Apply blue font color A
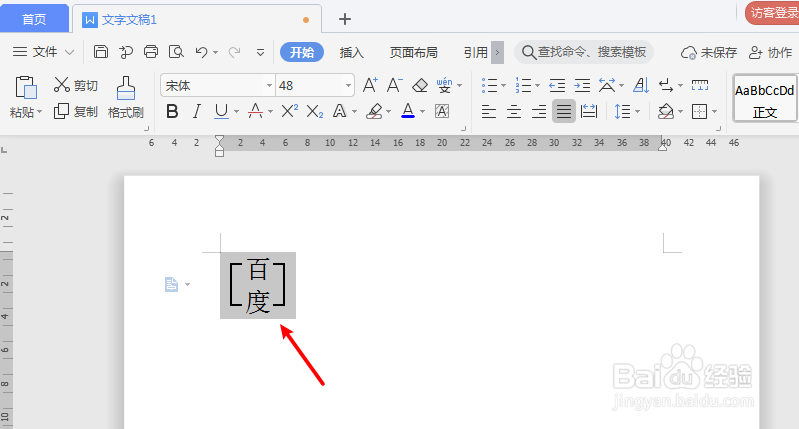The height and width of the screenshot is (429, 799). coord(408,111)
